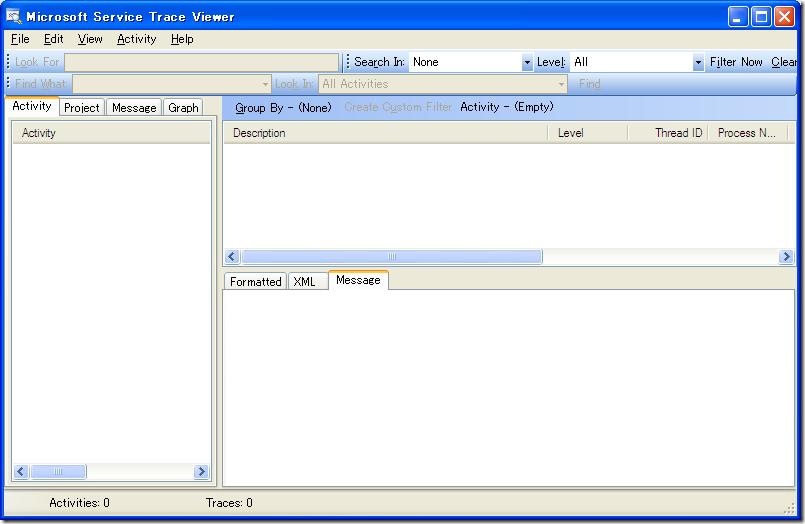Click the Traces: 0 status text
Screen dimensions: 805x524
[229, 503]
